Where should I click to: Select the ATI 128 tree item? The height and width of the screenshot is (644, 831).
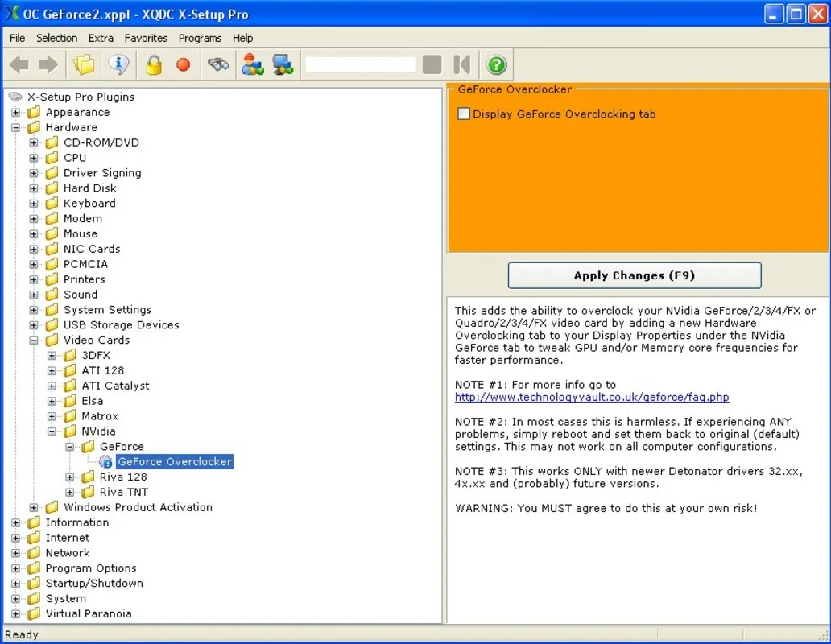point(103,371)
